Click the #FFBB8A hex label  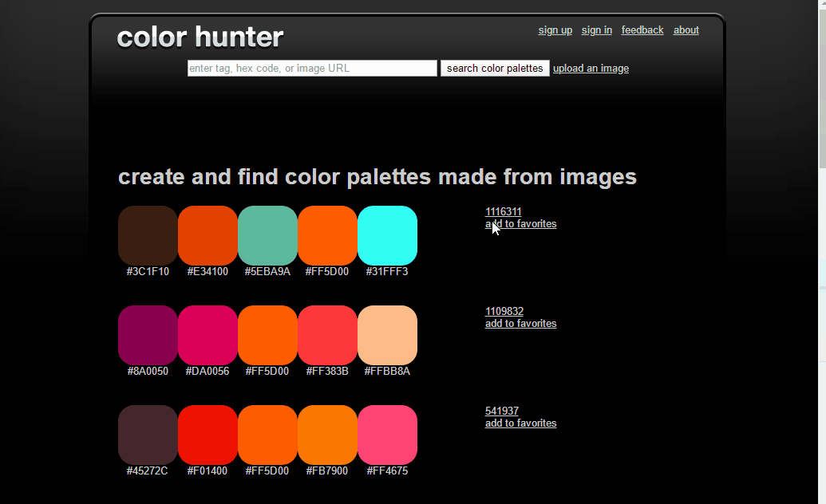pos(386,371)
